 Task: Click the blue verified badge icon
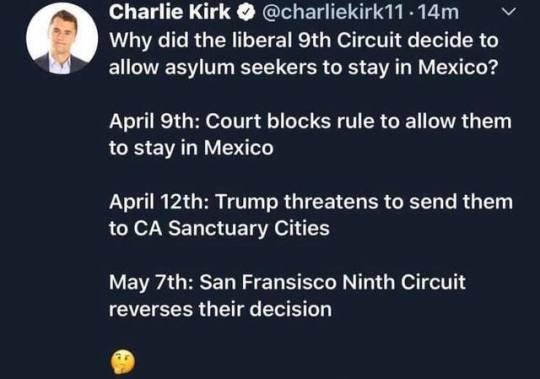click(x=246, y=13)
